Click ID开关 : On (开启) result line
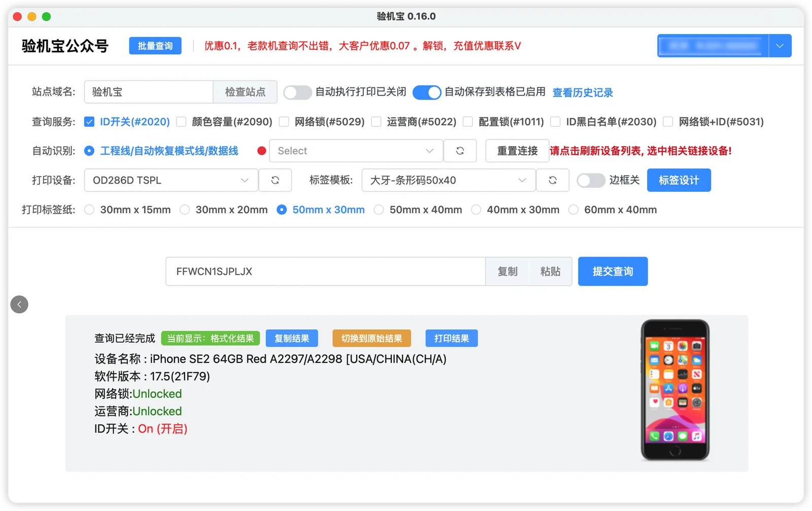Screen dimensions: 812x511 141,429
